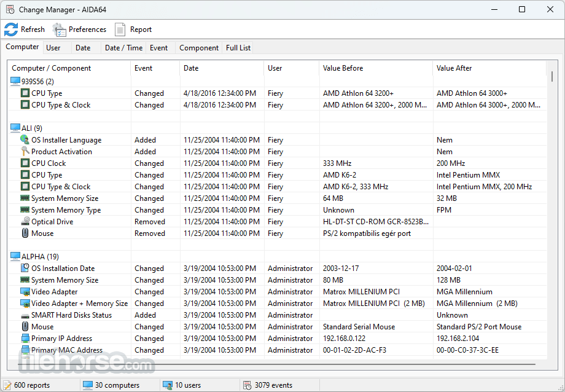Image resolution: width=565 pixels, height=392 pixels.
Task: Select the ALI (9) tree node
Action: point(32,128)
